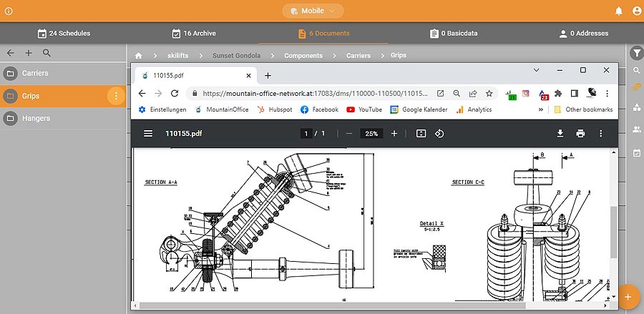The image size is (644, 314).
Task: Click the Sunset Gondola breadcrumb
Action: (235, 55)
